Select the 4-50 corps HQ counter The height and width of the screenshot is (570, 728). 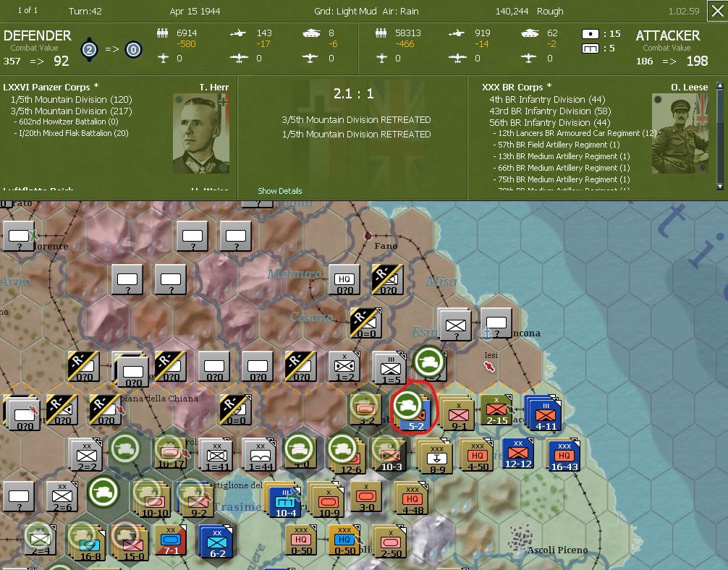point(478,456)
